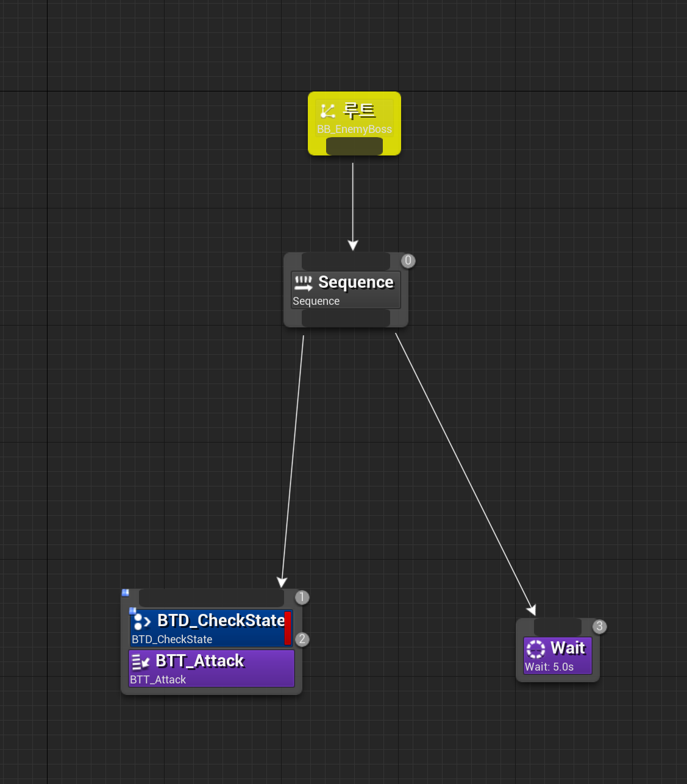Click the BTT_Attack node input pin
Screen dimensions: 687x784
(x=211, y=597)
